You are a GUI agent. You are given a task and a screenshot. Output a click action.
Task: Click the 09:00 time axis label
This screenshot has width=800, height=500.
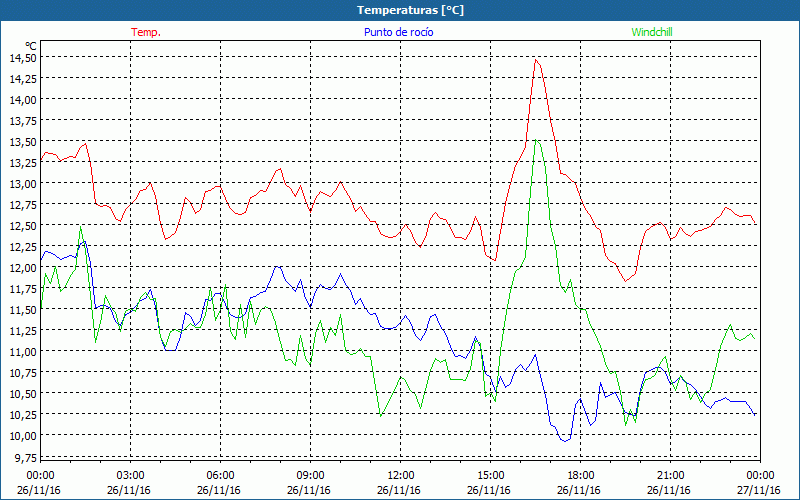pyautogui.click(x=310, y=476)
